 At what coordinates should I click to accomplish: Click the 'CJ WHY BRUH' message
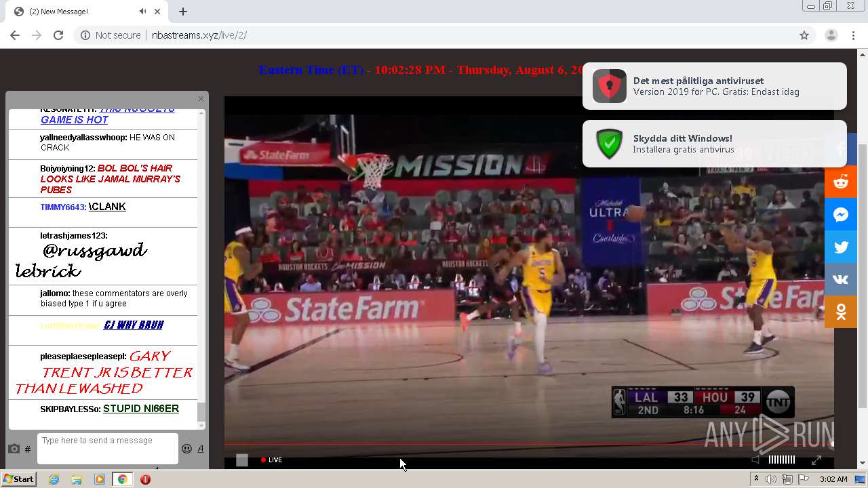[x=134, y=325]
